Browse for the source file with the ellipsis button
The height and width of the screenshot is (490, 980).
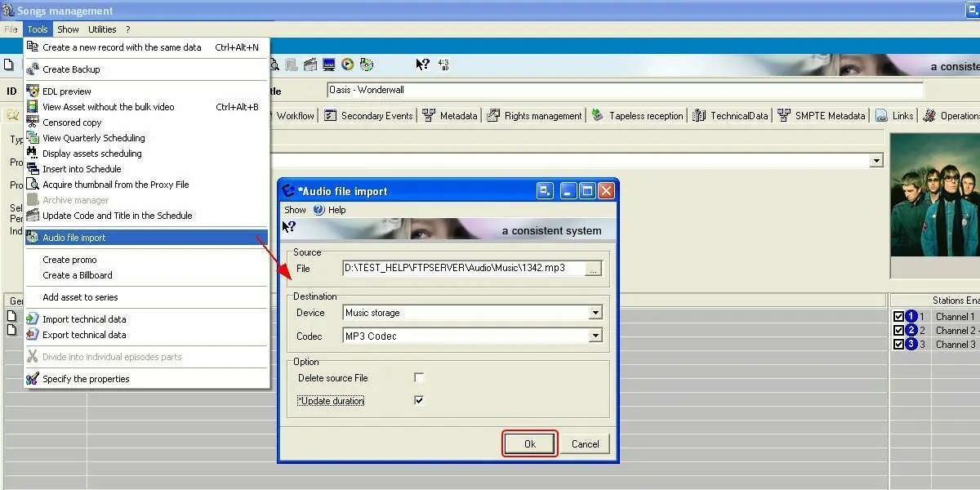594,268
